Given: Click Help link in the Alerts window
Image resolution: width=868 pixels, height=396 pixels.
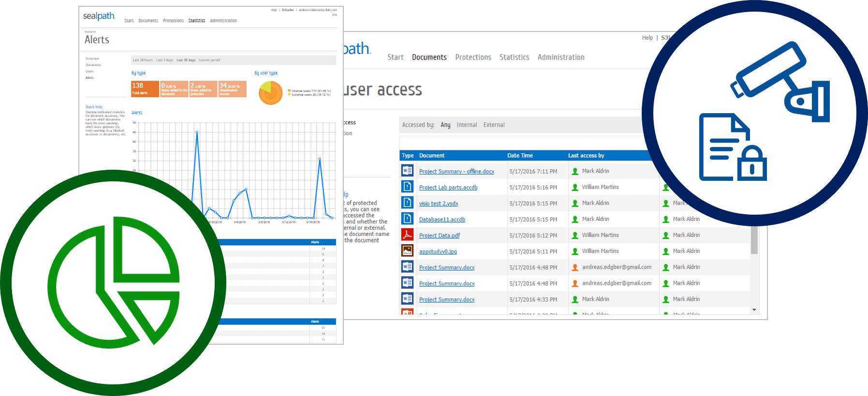Looking at the screenshot, I should tap(274, 10).
